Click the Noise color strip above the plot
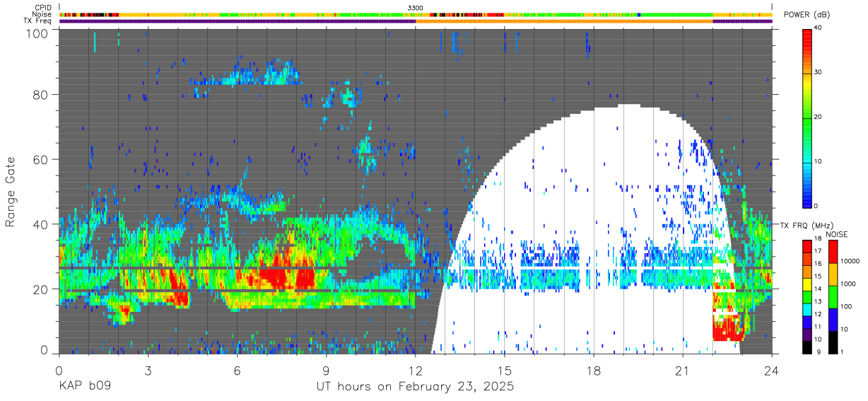Viewport: 868px width, 401px height. coord(416,14)
